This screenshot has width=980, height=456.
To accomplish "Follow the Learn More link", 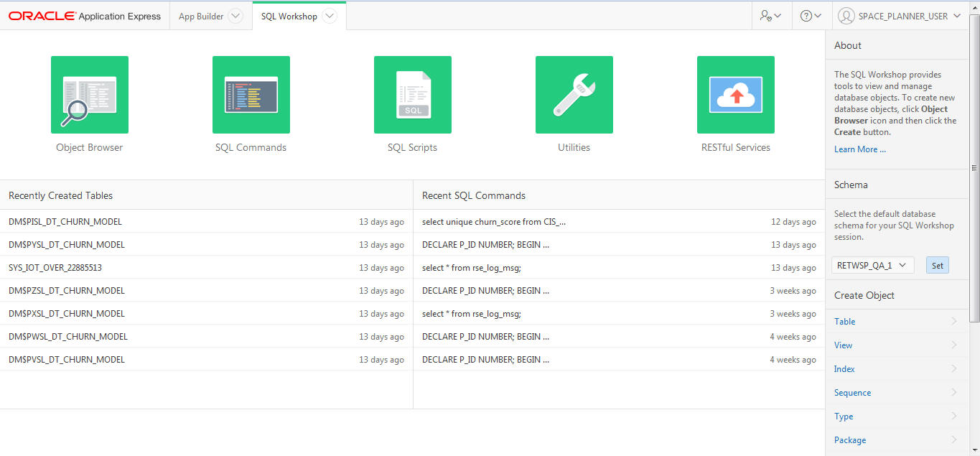I will [860, 149].
